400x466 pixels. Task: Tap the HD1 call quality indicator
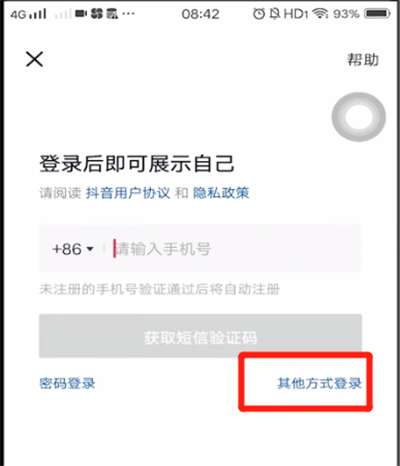tap(296, 14)
